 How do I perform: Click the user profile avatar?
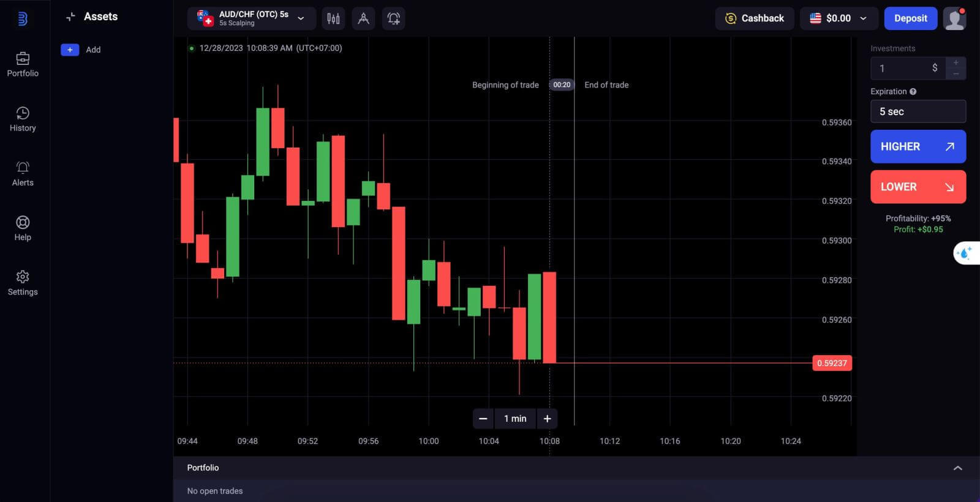pos(954,18)
